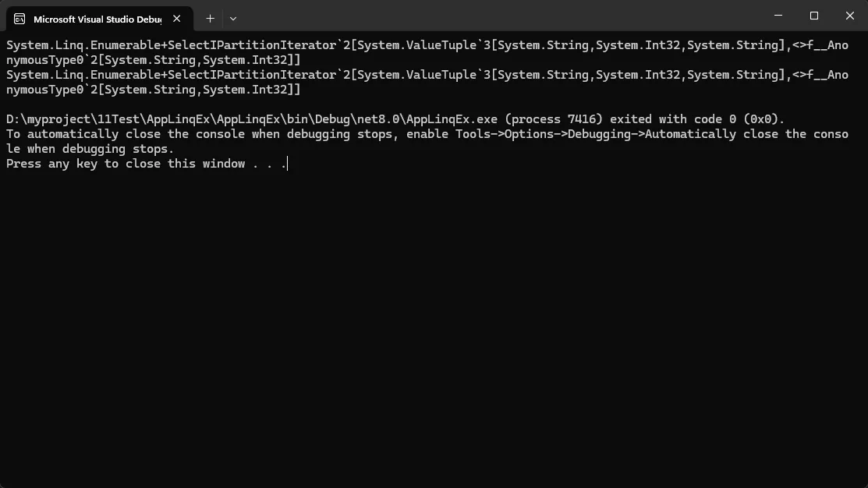Expand the new tab profile dropdown chevron
This screenshot has height=488, width=868.
point(233,18)
